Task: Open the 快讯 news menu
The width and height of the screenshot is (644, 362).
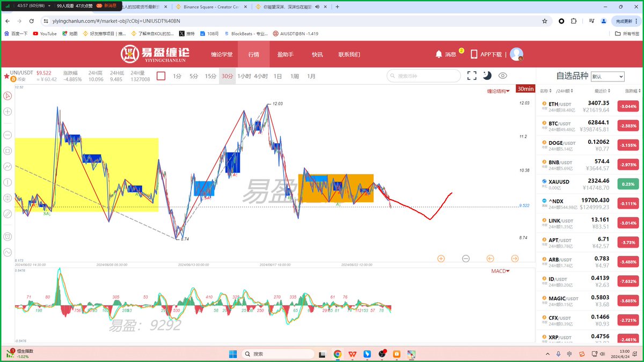Action: tap(317, 54)
